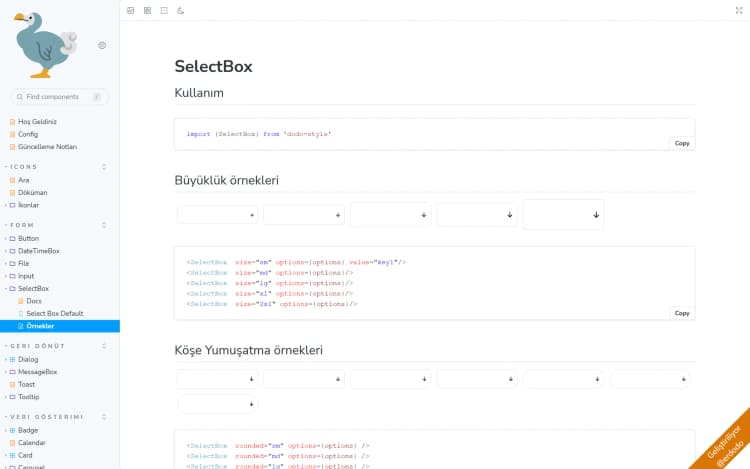The width and height of the screenshot is (750, 469).
Task: Open the largest 2xl size select box
Action: (563, 215)
